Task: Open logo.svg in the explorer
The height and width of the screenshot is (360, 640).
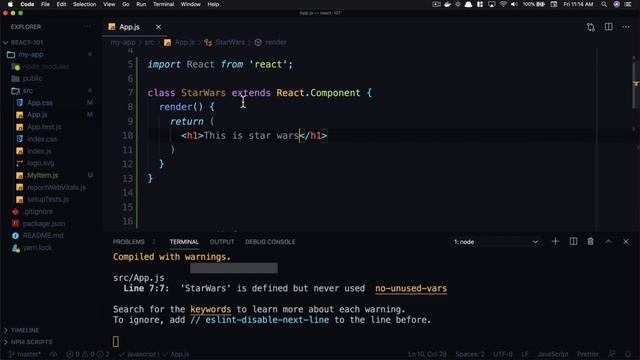Action: pos(40,163)
